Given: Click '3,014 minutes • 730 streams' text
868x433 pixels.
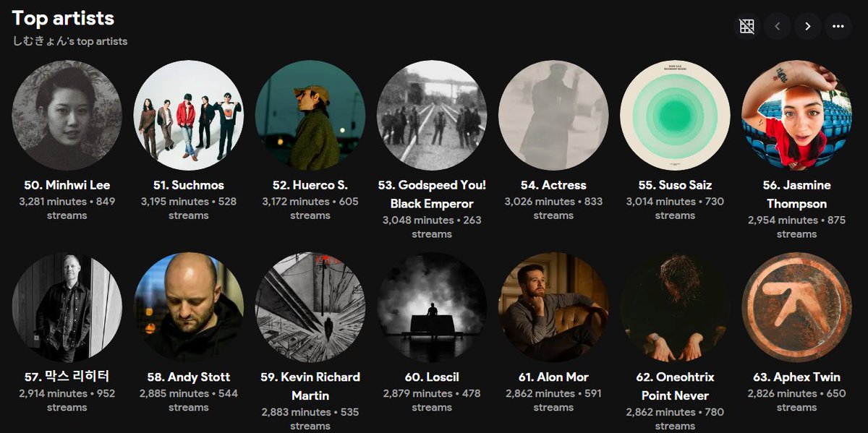Looking at the screenshot, I should [x=675, y=208].
